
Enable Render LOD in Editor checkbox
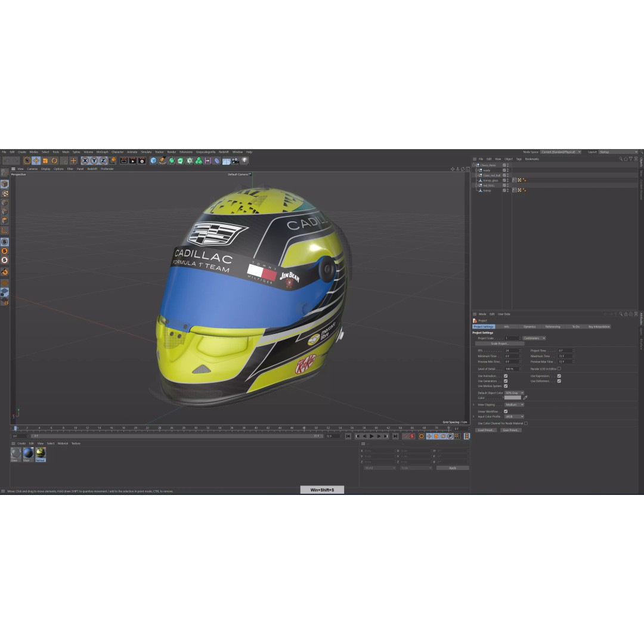tap(559, 369)
